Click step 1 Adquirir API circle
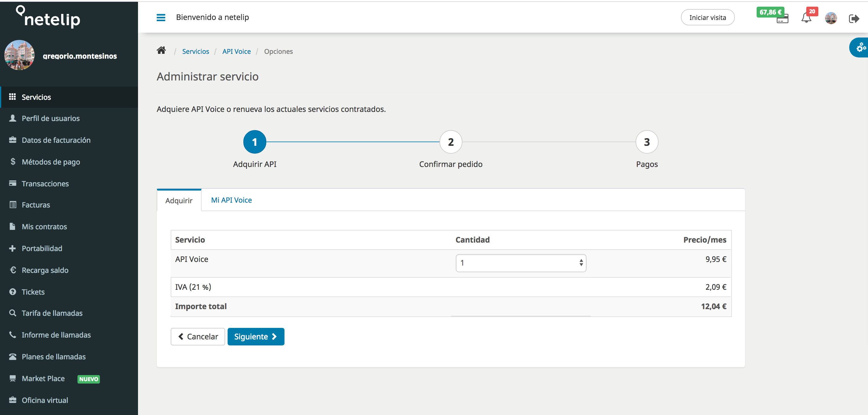This screenshot has width=868, height=415. (255, 142)
